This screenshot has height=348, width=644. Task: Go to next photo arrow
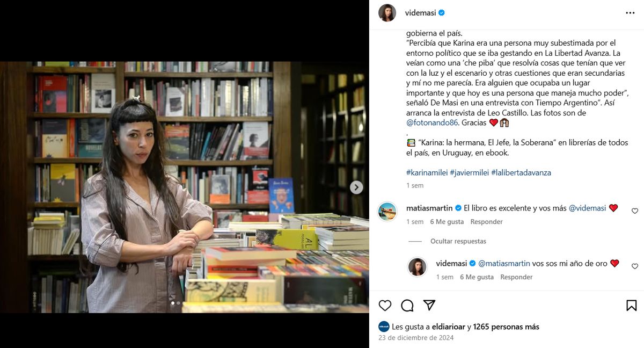tap(356, 187)
